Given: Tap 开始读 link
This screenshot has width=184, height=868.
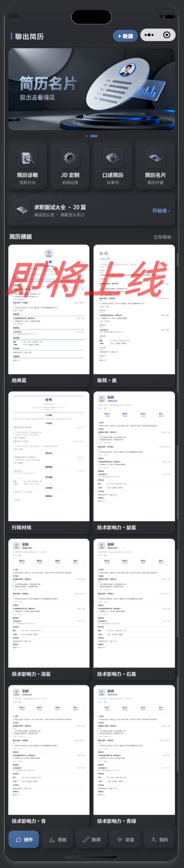Looking at the screenshot, I should pyautogui.click(x=161, y=211).
